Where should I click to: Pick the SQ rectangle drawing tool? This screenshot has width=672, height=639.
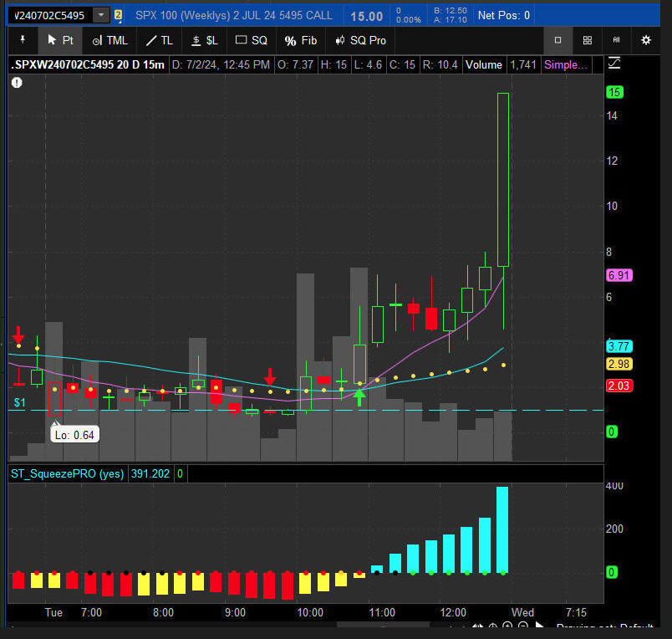[x=251, y=40]
